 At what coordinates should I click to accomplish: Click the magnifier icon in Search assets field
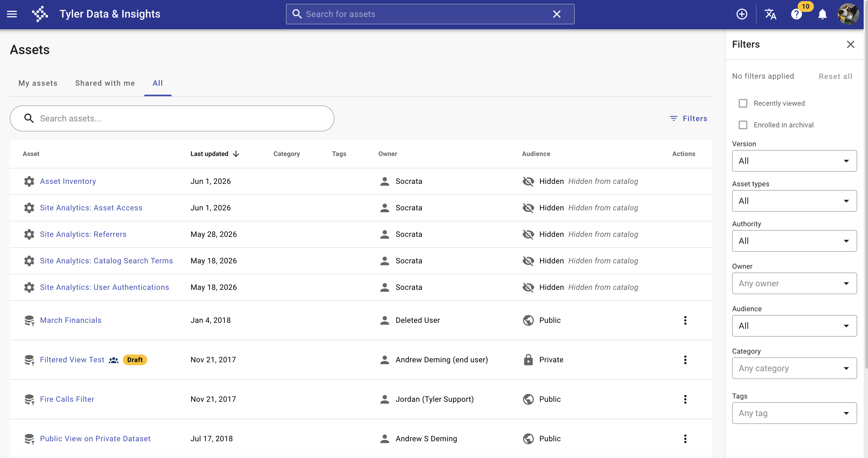tap(29, 118)
